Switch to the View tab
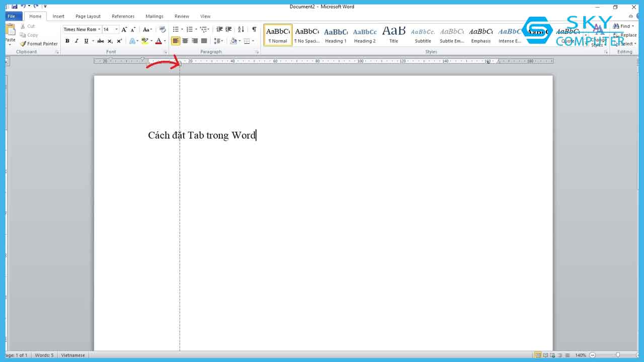This screenshot has width=644, height=362. [205, 16]
